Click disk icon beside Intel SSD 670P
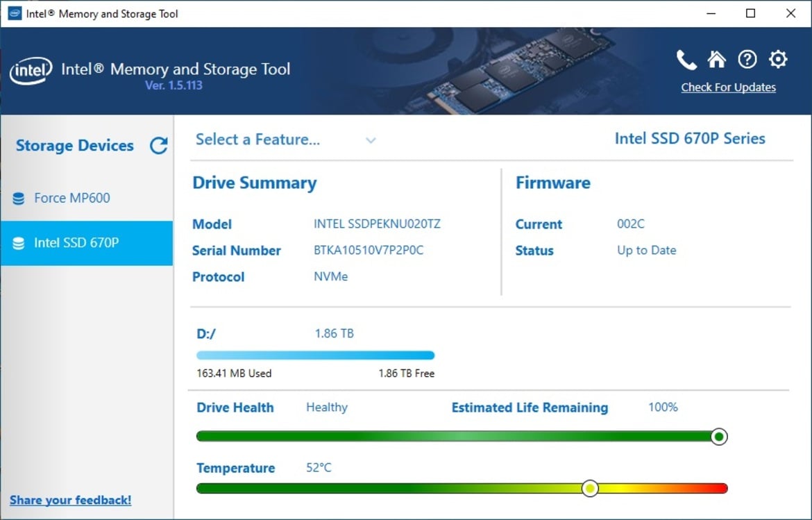Viewport: 812px width, 520px height. click(19, 244)
